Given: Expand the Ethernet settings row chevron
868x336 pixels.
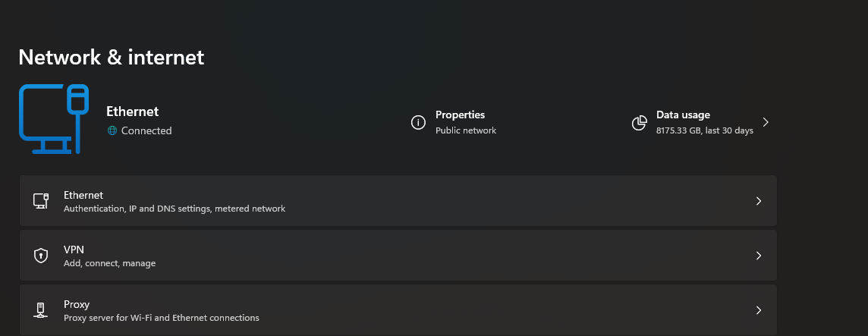Looking at the screenshot, I should pyautogui.click(x=759, y=201).
